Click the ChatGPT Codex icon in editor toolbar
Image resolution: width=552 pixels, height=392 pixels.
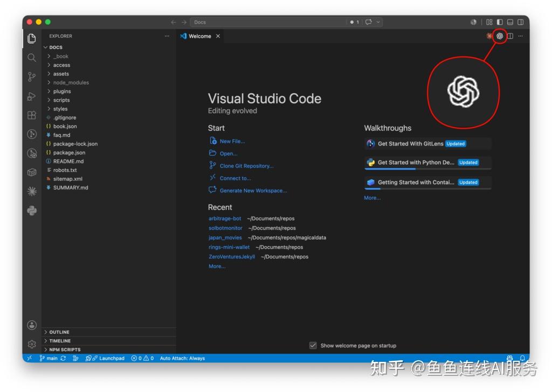click(x=500, y=36)
